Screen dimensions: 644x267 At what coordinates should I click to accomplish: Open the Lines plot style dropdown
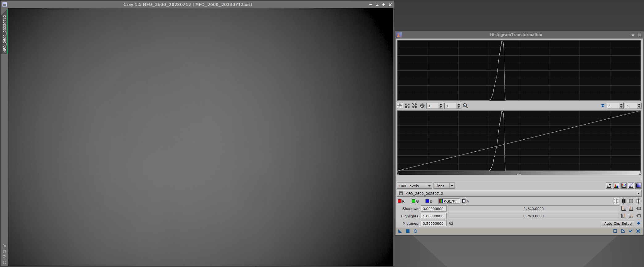444,186
